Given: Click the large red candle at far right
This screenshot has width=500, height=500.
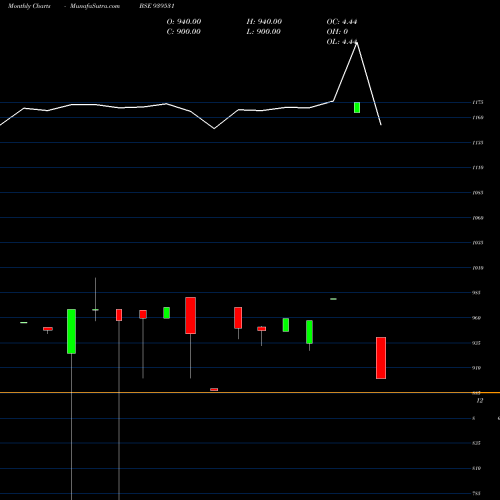Looking at the screenshot, I should tap(381, 358).
